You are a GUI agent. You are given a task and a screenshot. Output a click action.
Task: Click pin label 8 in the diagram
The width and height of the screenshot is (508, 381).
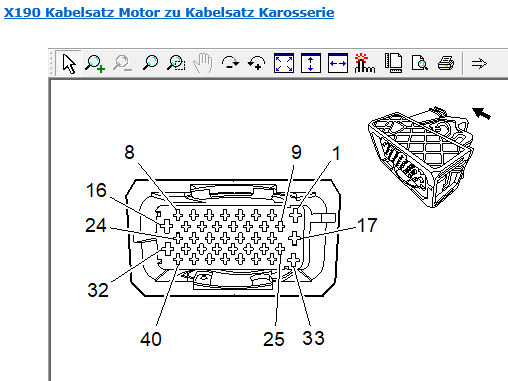coord(129,152)
